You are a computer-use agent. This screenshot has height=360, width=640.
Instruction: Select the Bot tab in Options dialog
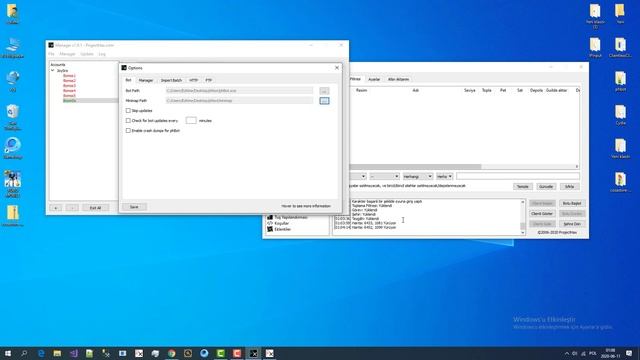coord(128,80)
